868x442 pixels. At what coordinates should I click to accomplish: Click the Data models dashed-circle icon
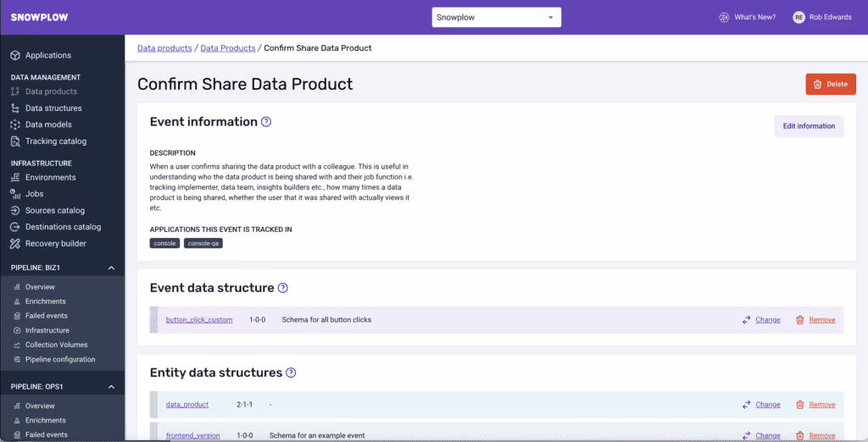pyautogui.click(x=15, y=124)
